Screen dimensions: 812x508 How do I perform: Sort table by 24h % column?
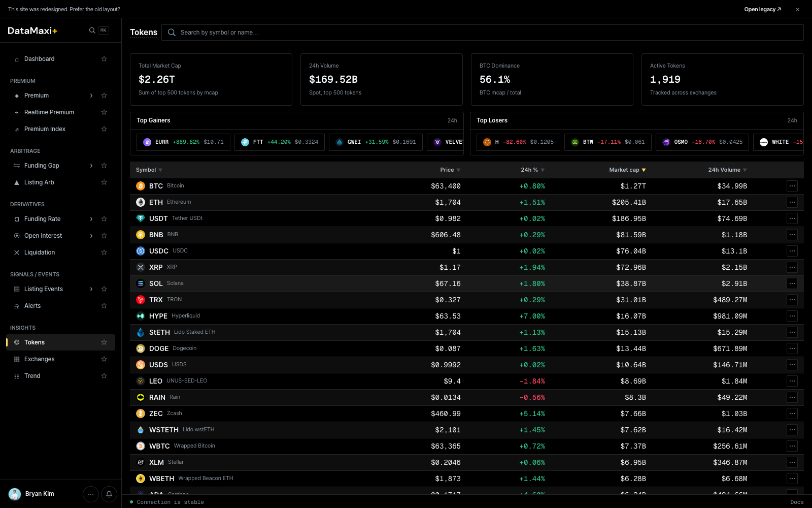pyautogui.click(x=532, y=170)
